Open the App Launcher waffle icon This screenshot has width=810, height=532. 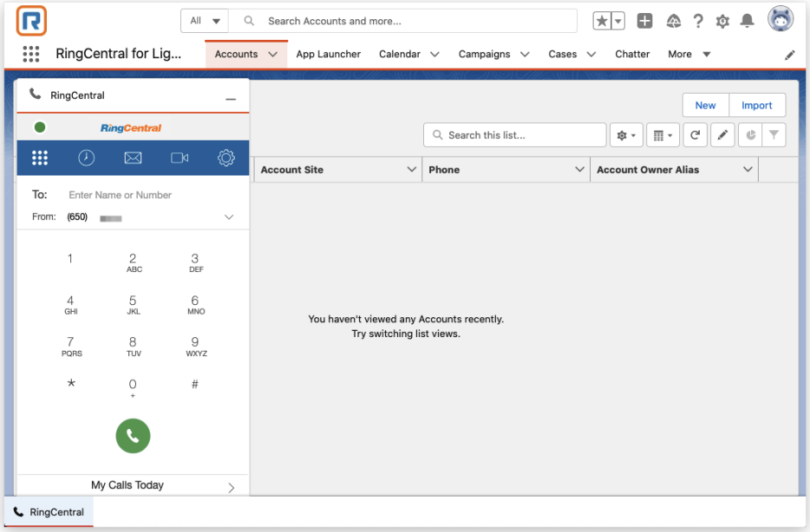coord(31,55)
